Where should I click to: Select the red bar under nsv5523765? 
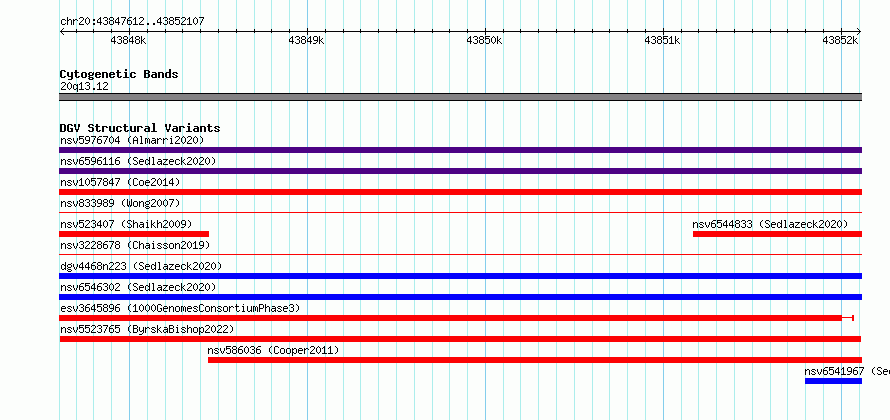(460, 339)
